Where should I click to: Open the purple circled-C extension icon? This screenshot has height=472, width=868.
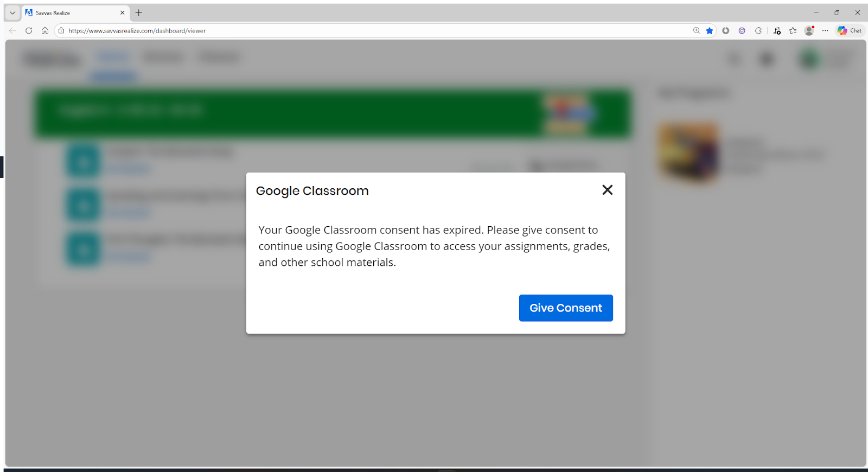pyautogui.click(x=742, y=31)
